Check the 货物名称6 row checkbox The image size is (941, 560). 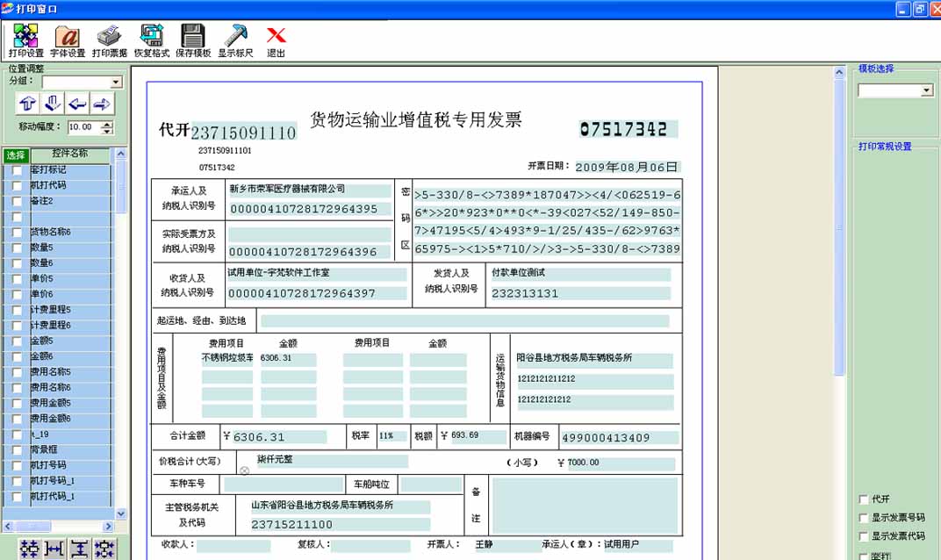[x=17, y=233]
